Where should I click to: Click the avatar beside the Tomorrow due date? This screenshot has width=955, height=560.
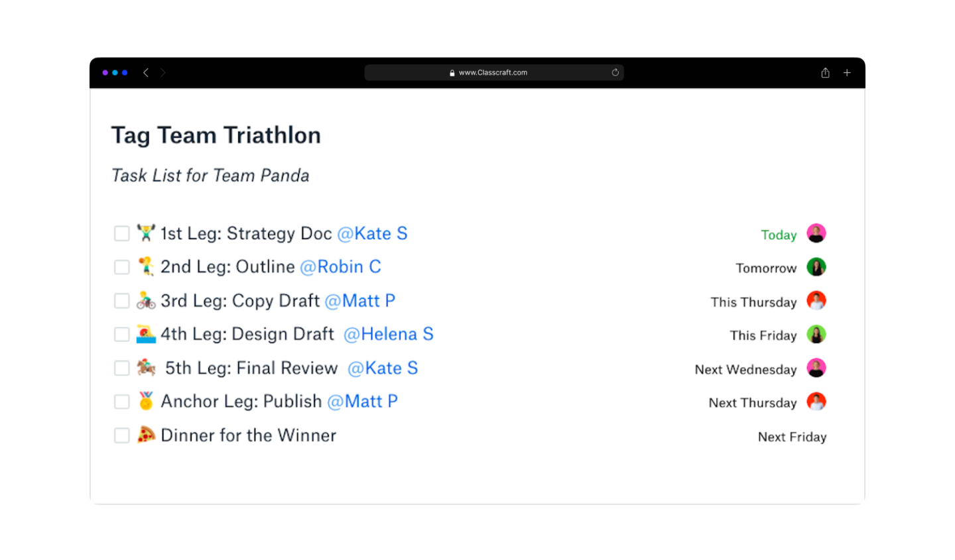pyautogui.click(x=816, y=267)
